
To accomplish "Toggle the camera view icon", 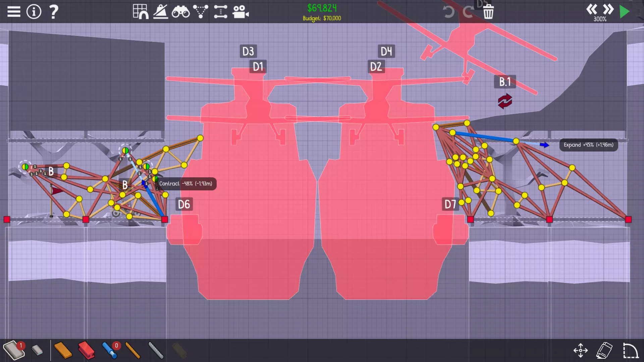I will pyautogui.click(x=240, y=12).
